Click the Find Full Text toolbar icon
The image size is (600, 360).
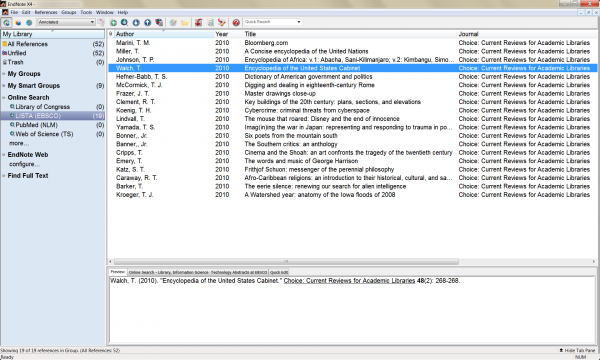point(159,23)
